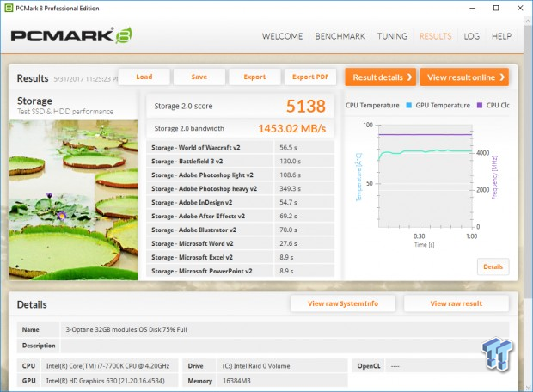The width and height of the screenshot is (533, 392).
Task: Click View raw result
Action: coord(456,303)
